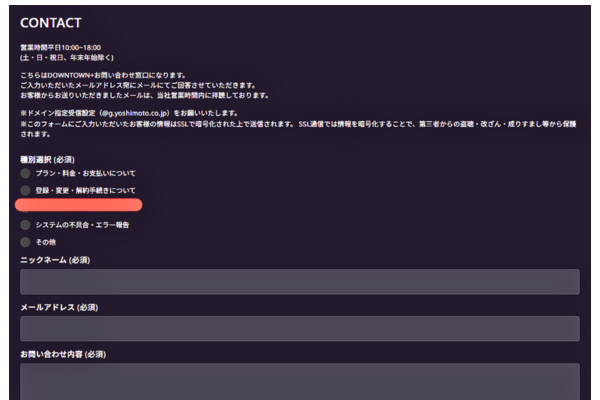
Task: Click the CONTACT page heading
Action: 51,22
